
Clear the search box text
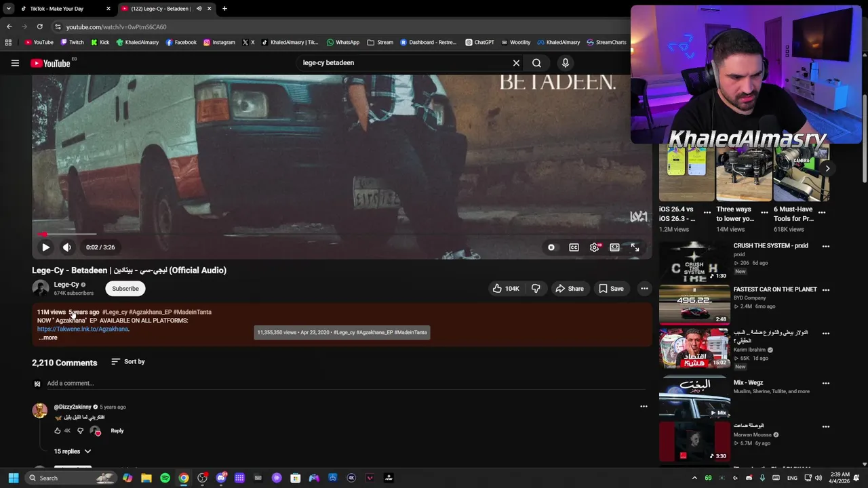click(516, 63)
